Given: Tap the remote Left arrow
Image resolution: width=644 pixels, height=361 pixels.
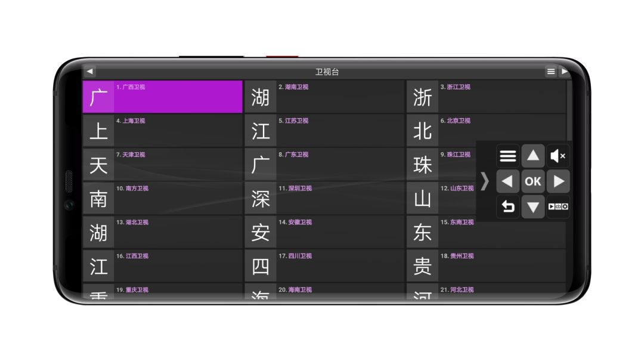Looking at the screenshot, I should pyautogui.click(x=507, y=181).
